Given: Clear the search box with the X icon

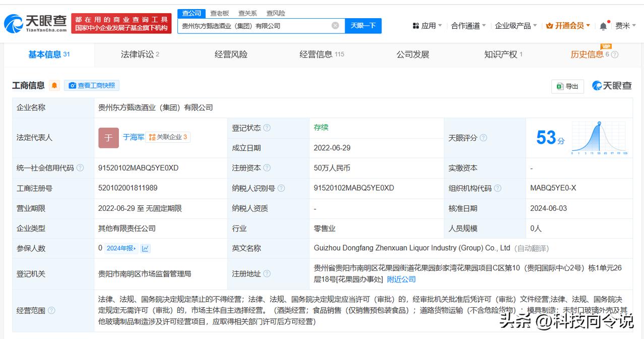Looking at the screenshot, I should pyautogui.click(x=335, y=26).
